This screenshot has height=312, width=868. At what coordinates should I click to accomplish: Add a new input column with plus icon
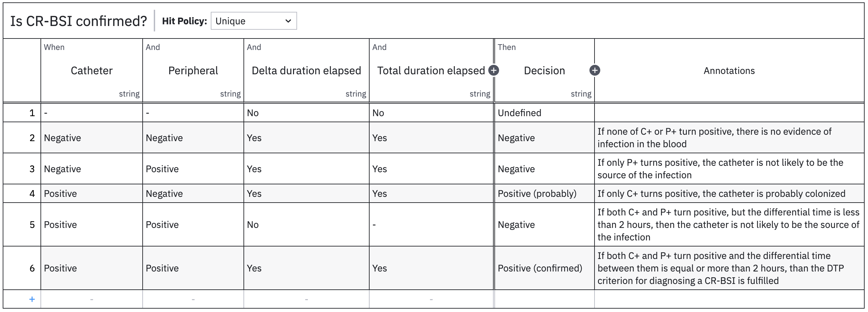[494, 70]
